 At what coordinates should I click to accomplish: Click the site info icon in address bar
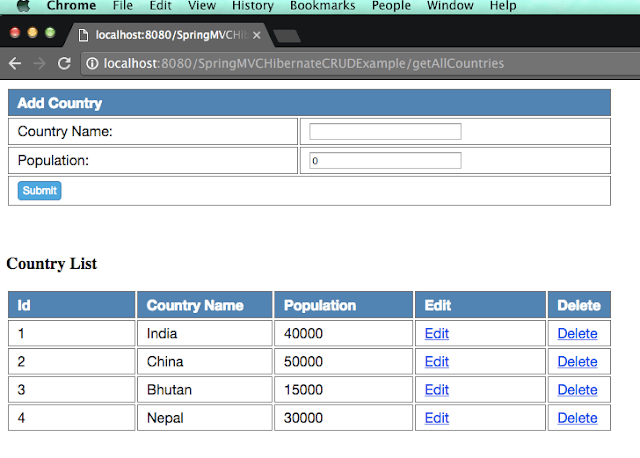pyautogui.click(x=92, y=63)
